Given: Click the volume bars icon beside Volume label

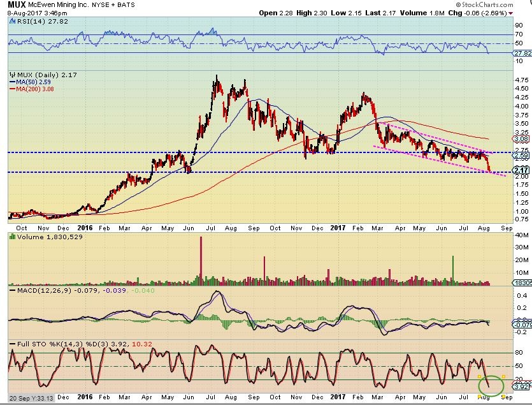Looking at the screenshot, I should [11, 237].
